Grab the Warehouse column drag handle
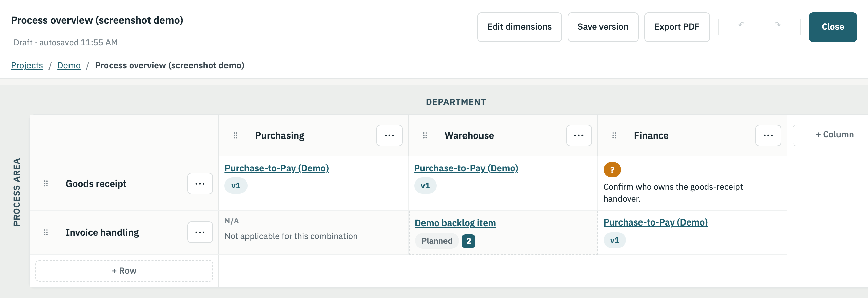The image size is (868, 298). pyautogui.click(x=425, y=135)
